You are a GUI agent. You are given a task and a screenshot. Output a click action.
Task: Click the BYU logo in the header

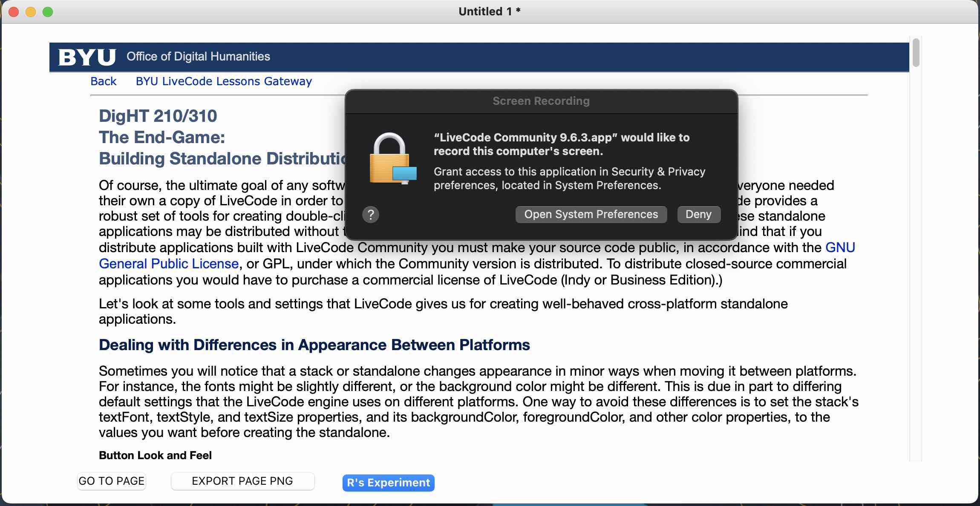point(87,57)
